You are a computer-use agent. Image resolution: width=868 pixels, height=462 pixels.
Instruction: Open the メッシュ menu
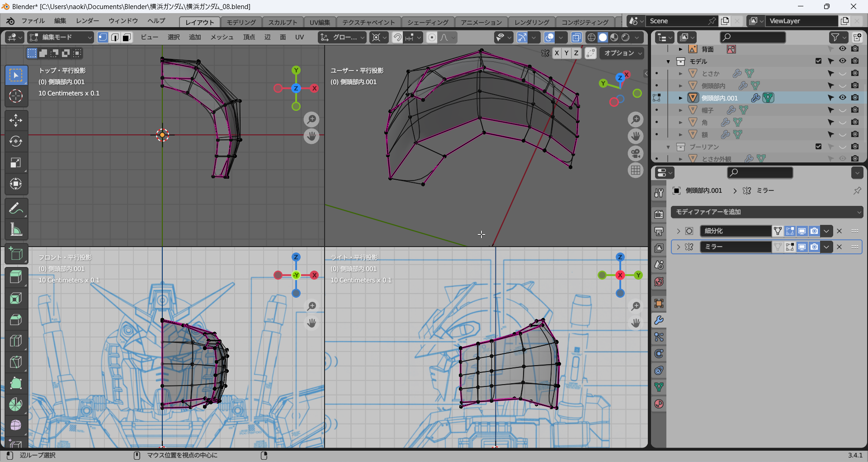coord(222,38)
